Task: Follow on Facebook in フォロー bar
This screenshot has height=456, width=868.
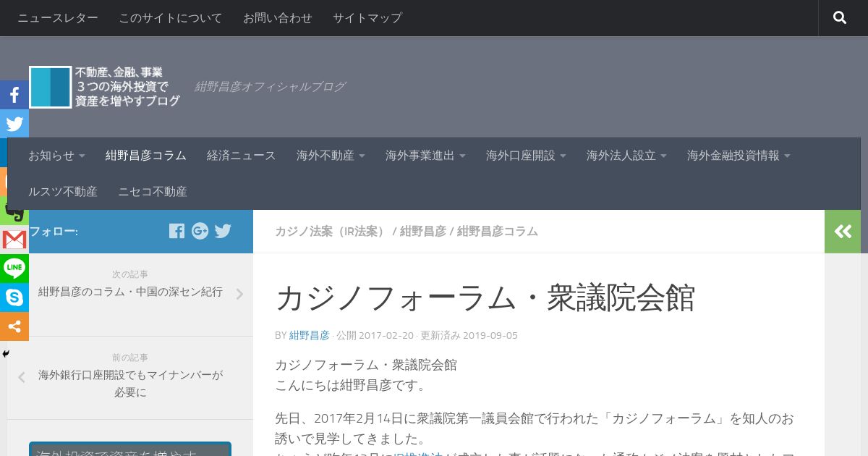Action: (176, 231)
